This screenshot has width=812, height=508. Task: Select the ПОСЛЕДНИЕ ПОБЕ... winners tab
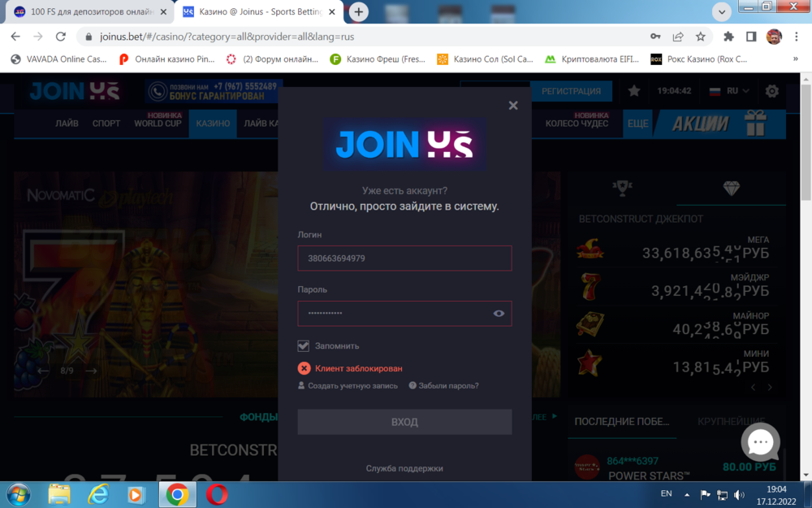point(621,421)
